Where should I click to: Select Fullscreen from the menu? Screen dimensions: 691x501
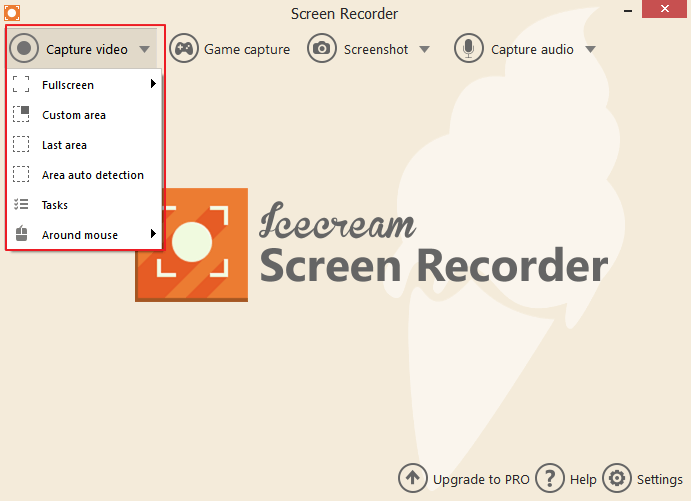point(85,85)
